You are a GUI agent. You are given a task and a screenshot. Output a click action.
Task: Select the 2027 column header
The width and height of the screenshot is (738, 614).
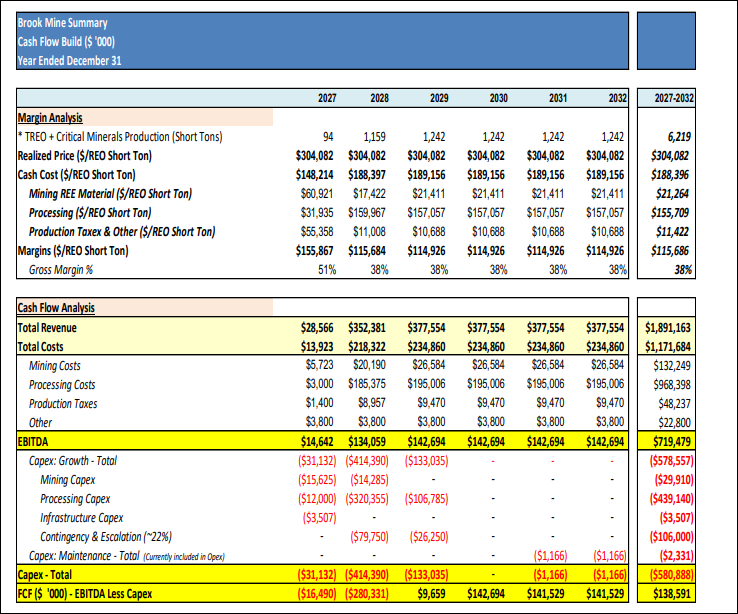click(327, 98)
